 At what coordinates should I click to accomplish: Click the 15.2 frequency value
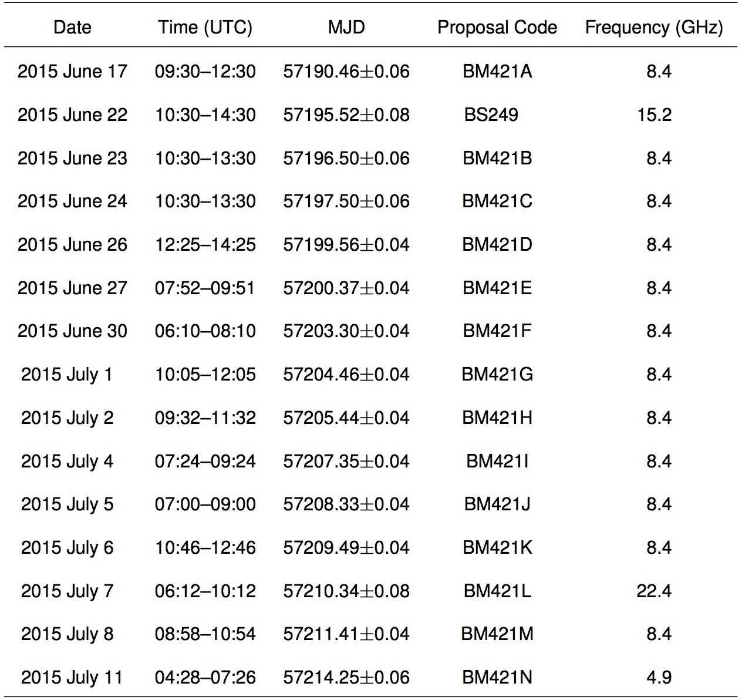655,115
